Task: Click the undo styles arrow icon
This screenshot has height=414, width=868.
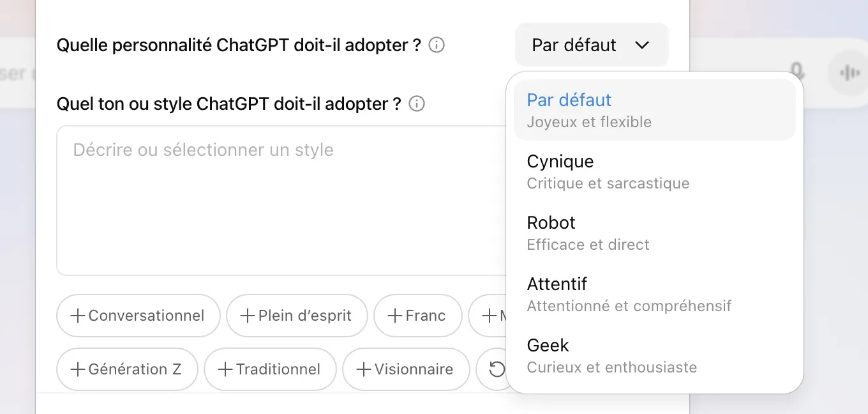Action: coord(497,369)
